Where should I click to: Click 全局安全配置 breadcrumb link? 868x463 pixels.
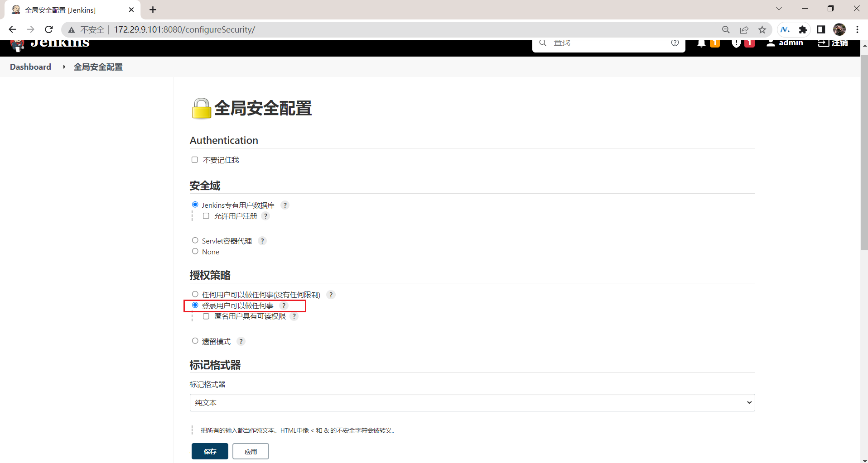[x=98, y=67]
